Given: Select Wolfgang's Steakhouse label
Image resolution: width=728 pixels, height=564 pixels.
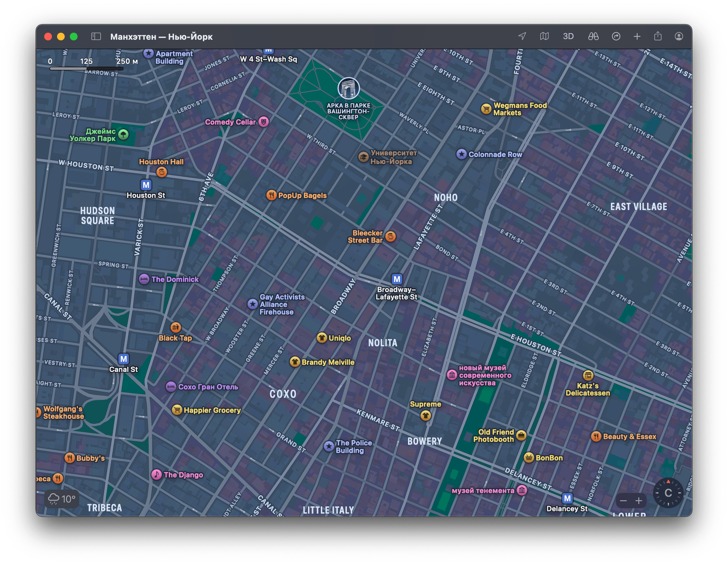Looking at the screenshot, I should 63,413.
